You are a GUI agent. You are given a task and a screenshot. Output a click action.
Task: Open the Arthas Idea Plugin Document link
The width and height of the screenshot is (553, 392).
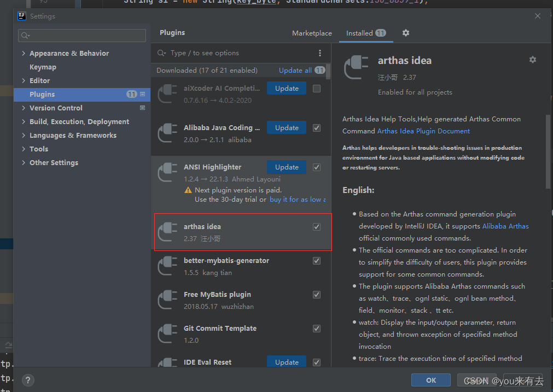(x=423, y=131)
